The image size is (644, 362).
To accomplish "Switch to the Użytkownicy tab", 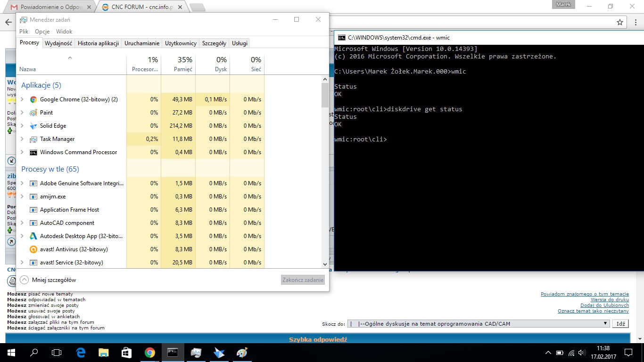I will click(x=181, y=43).
